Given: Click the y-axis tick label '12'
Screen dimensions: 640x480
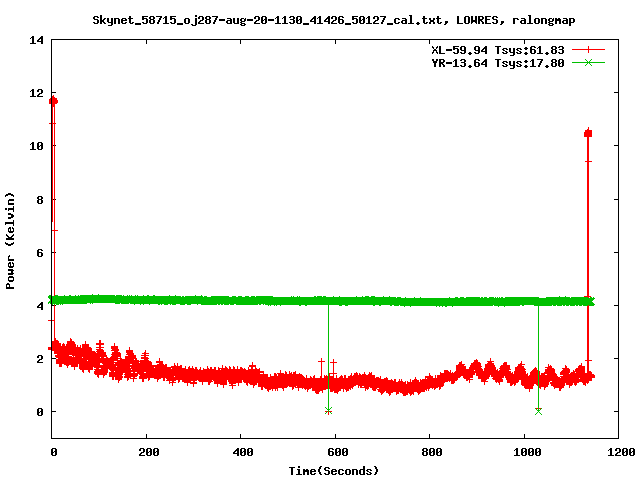Looking at the screenshot, I should (37, 93).
